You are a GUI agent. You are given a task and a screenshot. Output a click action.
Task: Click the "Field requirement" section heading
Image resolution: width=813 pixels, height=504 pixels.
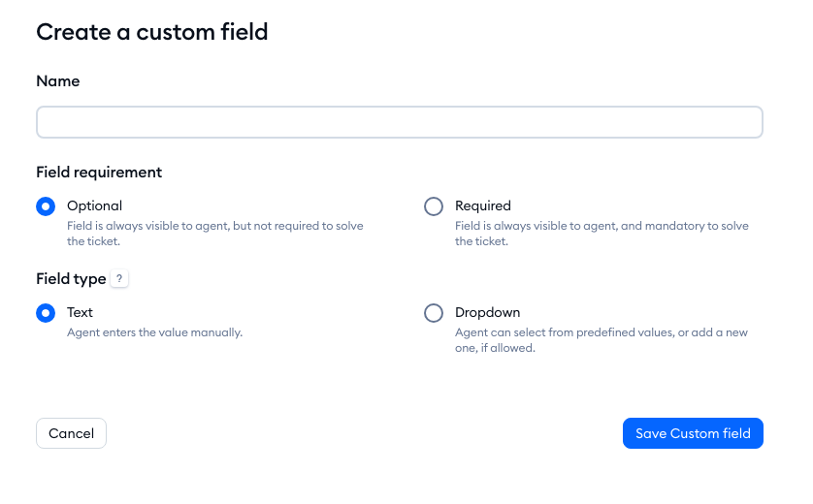click(x=99, y=173)
